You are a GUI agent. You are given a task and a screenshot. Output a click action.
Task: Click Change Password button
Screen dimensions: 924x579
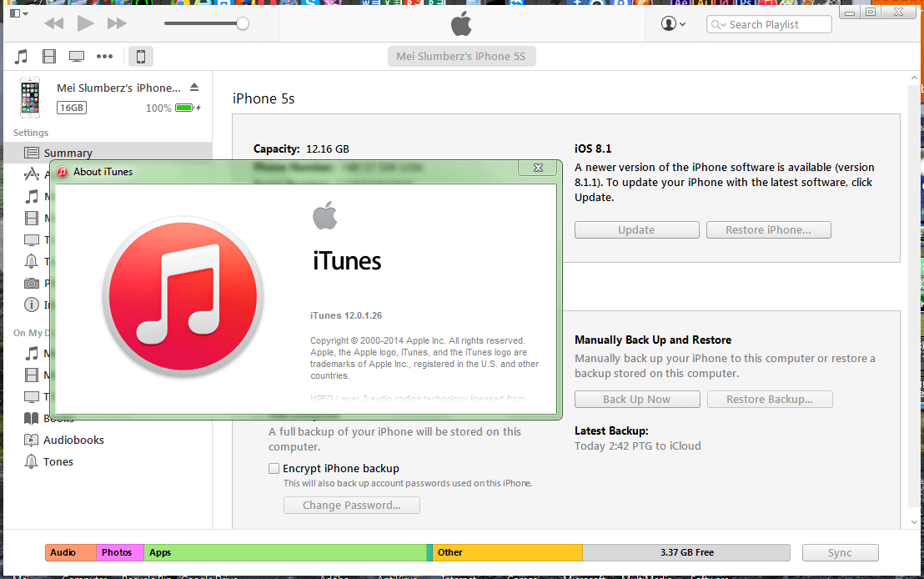[x=352, y=506]
